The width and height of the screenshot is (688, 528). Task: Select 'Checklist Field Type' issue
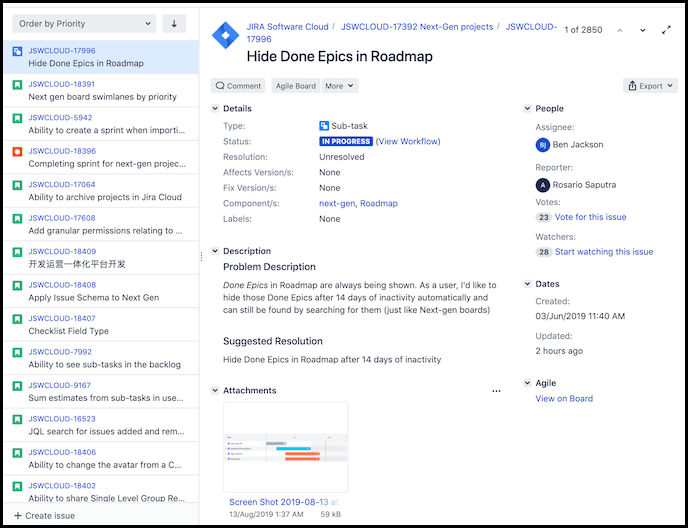(68, 331)
